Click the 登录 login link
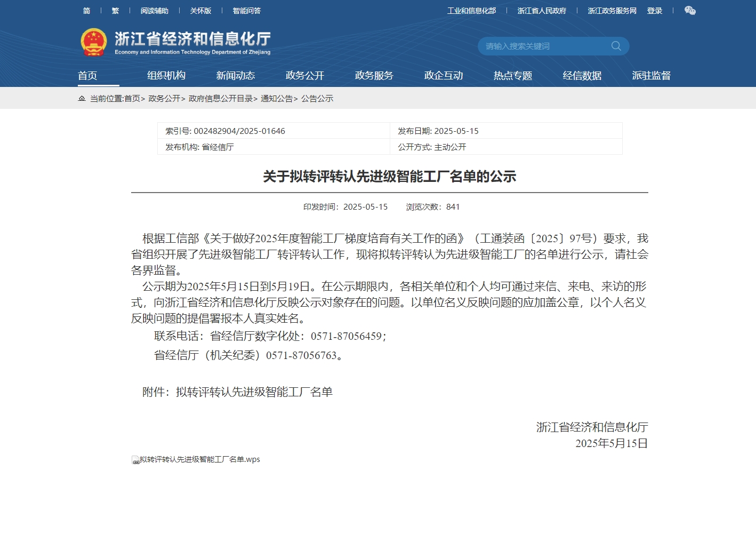Viewport: 756px width, 534px height. tap(654, 10)
